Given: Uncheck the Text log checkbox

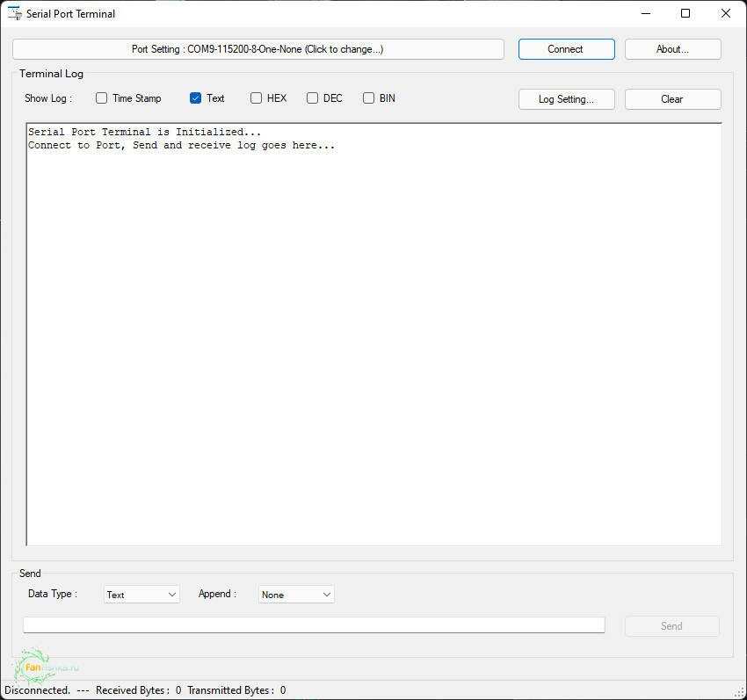Looking at the screenshot, I should [x=196, y=98].
